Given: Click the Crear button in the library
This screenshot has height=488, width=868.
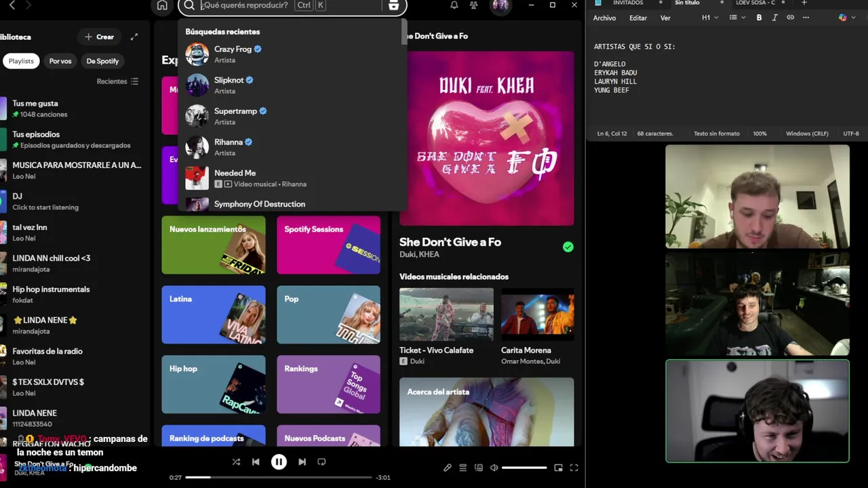Looking at the screenshot, I should point(99,37).
